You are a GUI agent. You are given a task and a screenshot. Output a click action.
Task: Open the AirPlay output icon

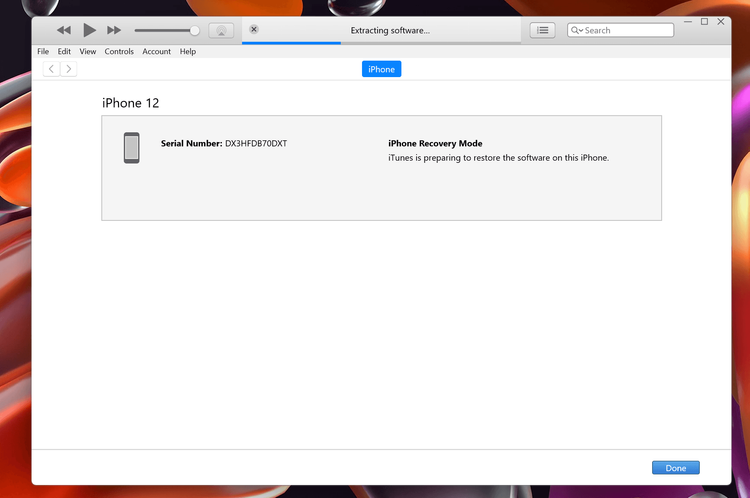click(x=221, y=31)
